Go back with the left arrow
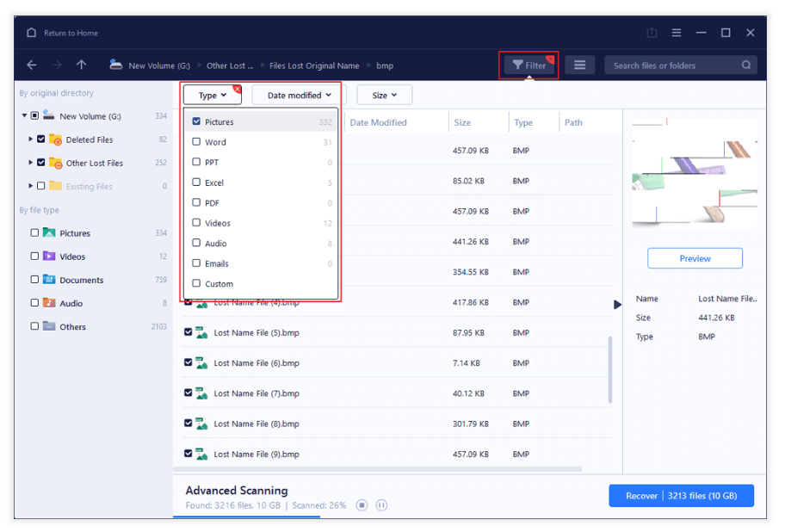 [x=32, y=65]
